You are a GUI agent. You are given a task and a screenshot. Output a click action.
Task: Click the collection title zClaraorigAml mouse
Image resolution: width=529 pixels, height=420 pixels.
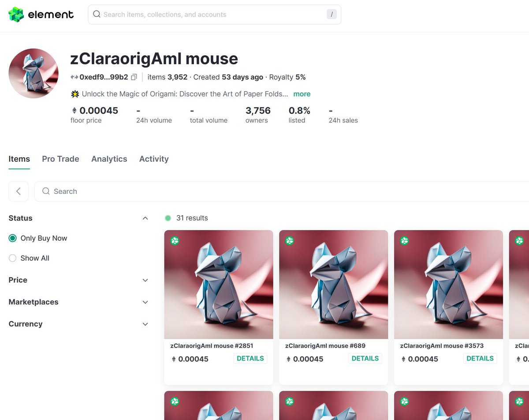pos(154,59)
